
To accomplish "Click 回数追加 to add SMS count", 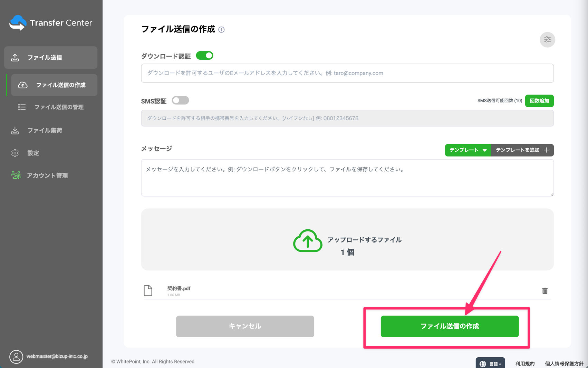I will (x=539, y=101).
